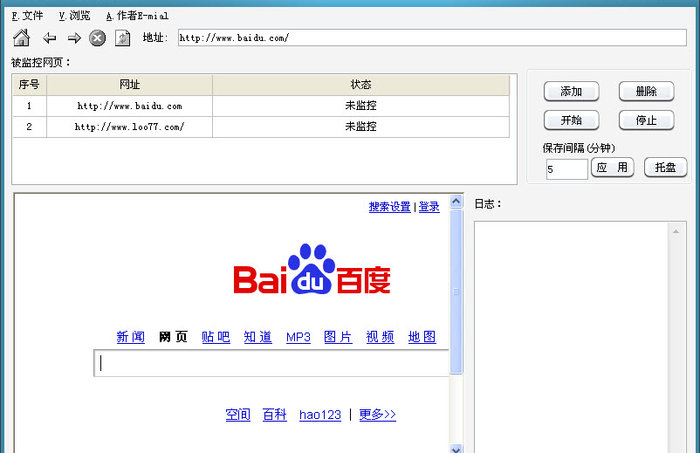Click the browser pane scroll-up arrow
Screen dimensions: 700x453
pyautogui.click(x=456, y=202)
